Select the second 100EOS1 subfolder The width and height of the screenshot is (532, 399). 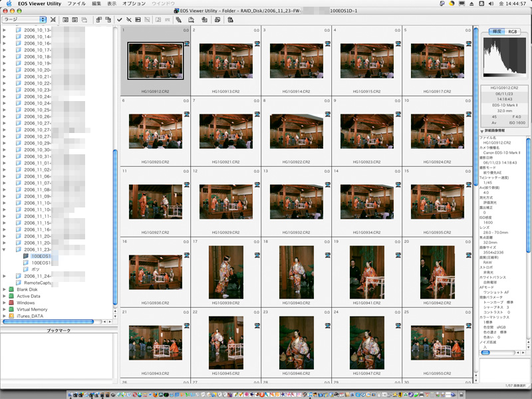41,263
